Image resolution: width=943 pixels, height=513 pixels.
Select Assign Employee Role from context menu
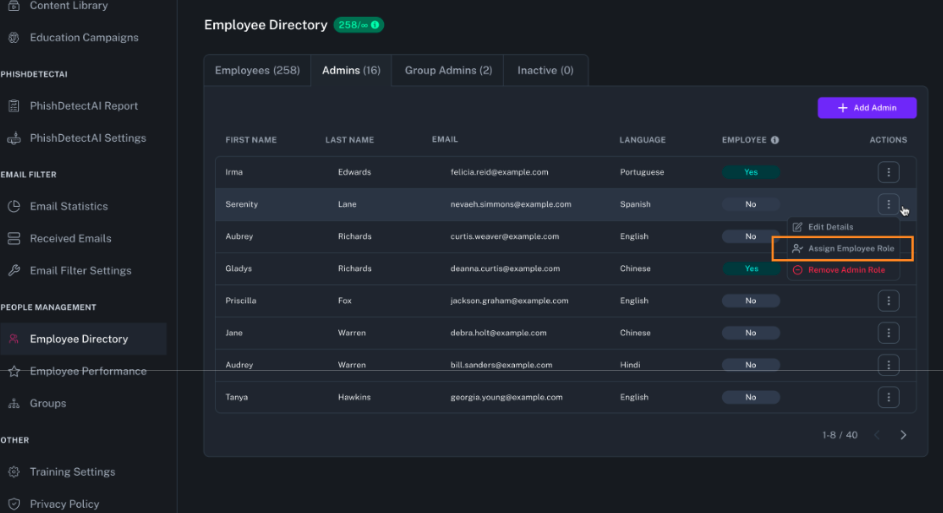(x=850, y=248)
